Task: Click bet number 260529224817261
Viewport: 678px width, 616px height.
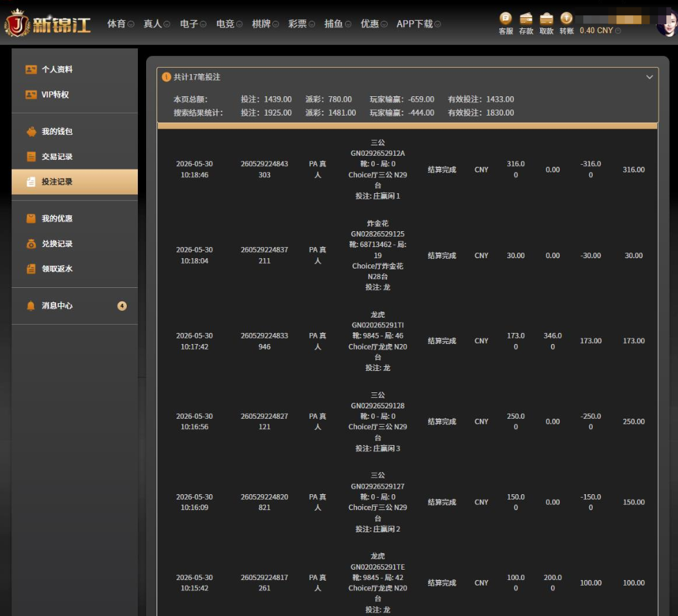Action: point(264,583)
